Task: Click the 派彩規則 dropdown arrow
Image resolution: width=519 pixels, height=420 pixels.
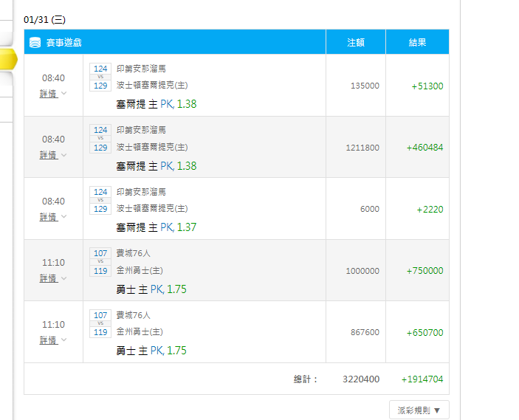Action: pyautogui.click(x=437, y=410)
